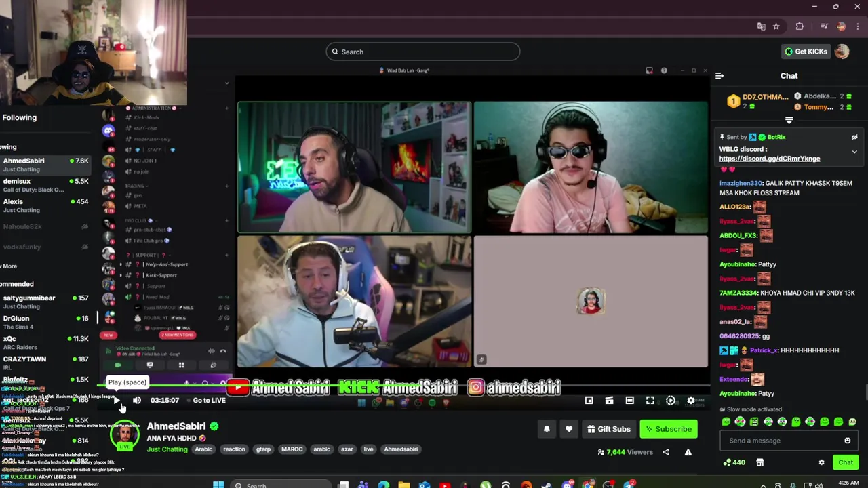868x488 pixels.
Task: Open demisux channel in sidebar
Action: click(x=46, y=185)
